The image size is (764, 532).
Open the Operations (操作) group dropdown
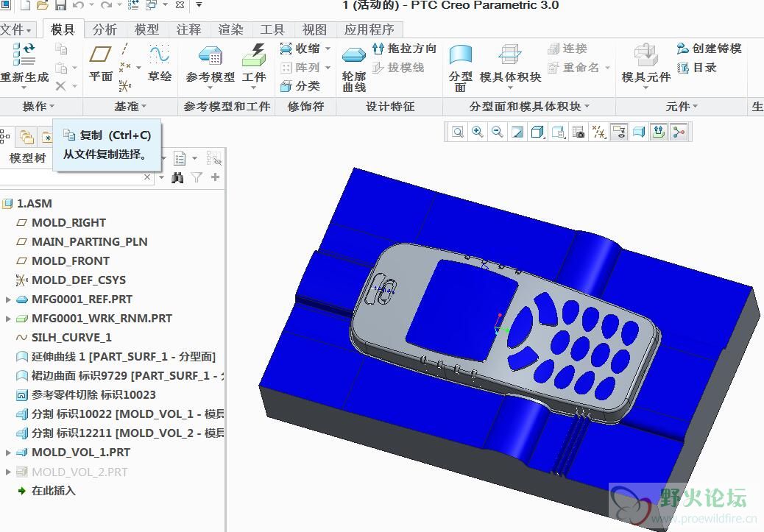click(38, 106)
